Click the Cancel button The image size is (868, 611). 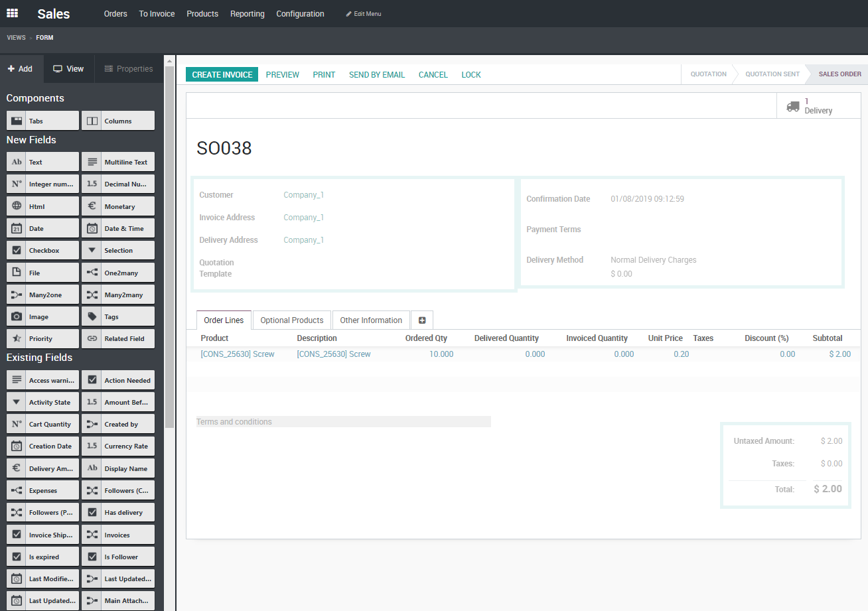(x=433, y=75)
